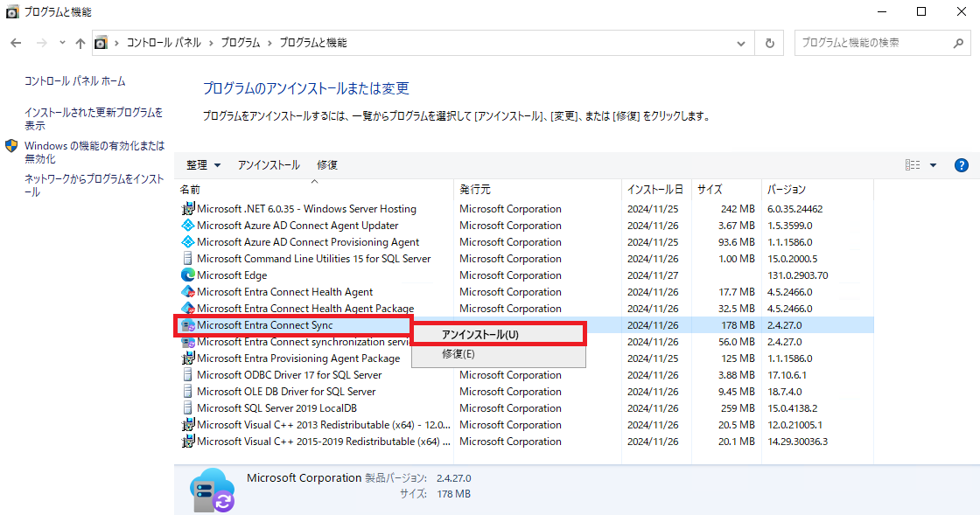The image size is (980, 515).
Task: Go back with the back arrow
Action: tap(17, 43)
